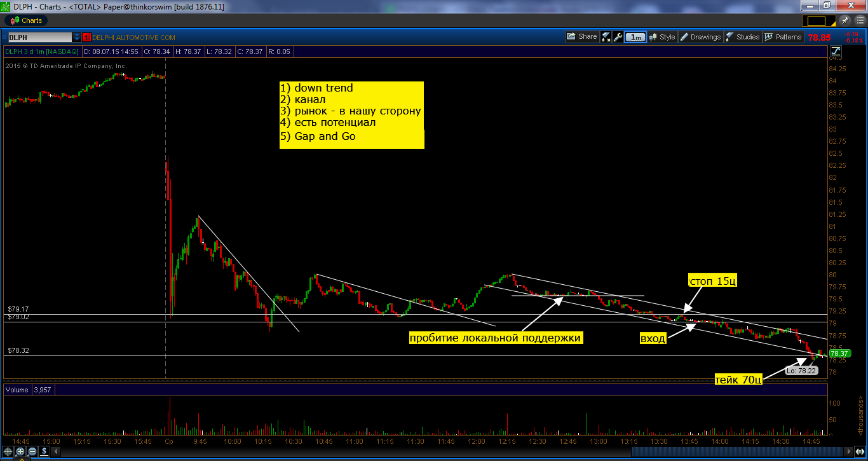This screenshot has height=461, width=868.
Task: Switch to the Charts tab
Action: [27, 20]
